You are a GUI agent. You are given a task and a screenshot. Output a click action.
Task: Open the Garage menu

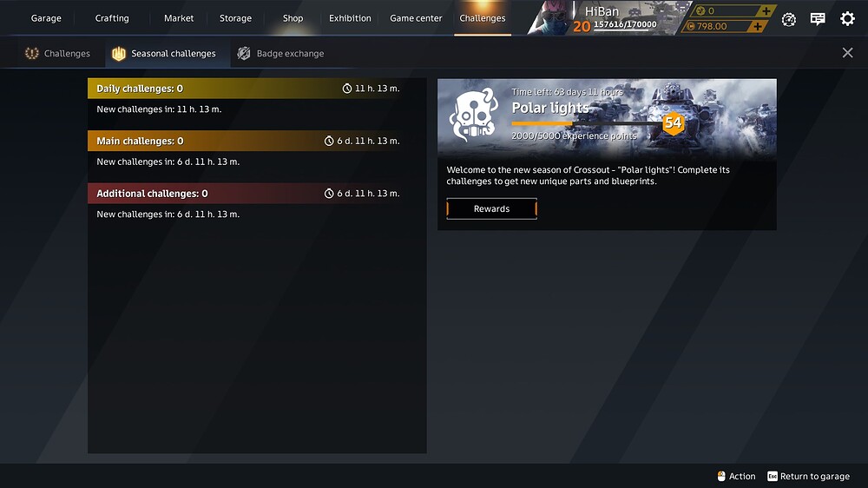[x=46, y=18]
